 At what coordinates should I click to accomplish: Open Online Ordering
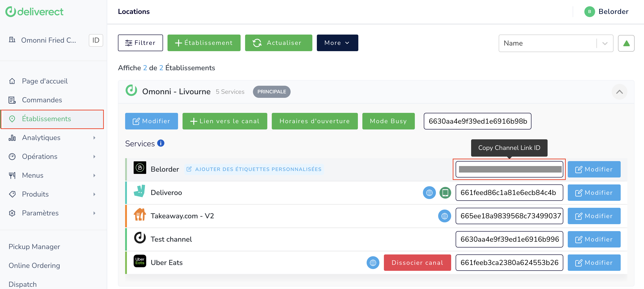tap(34, 265)
